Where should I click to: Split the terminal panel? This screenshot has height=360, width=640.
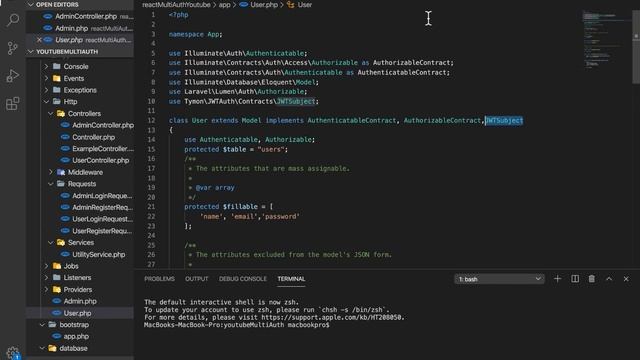click(575, 279)
